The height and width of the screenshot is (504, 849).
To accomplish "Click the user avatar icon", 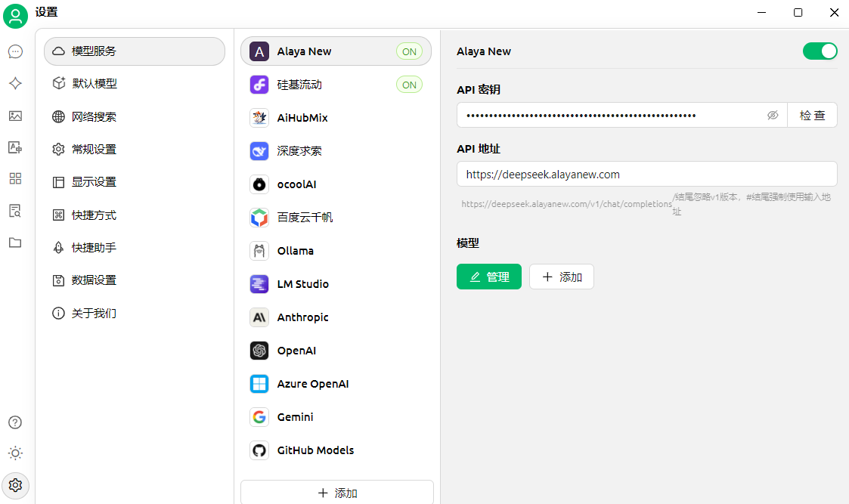I will click(x=15, y=14).
